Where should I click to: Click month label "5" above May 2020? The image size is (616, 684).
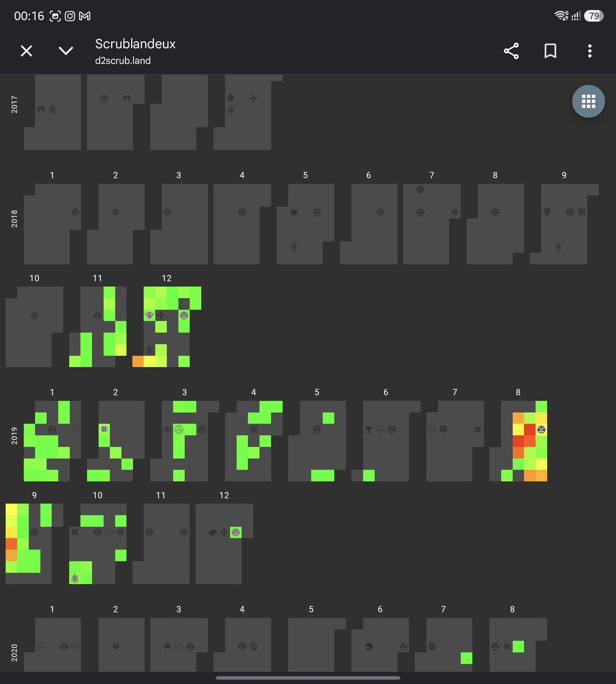pos(311,609)
